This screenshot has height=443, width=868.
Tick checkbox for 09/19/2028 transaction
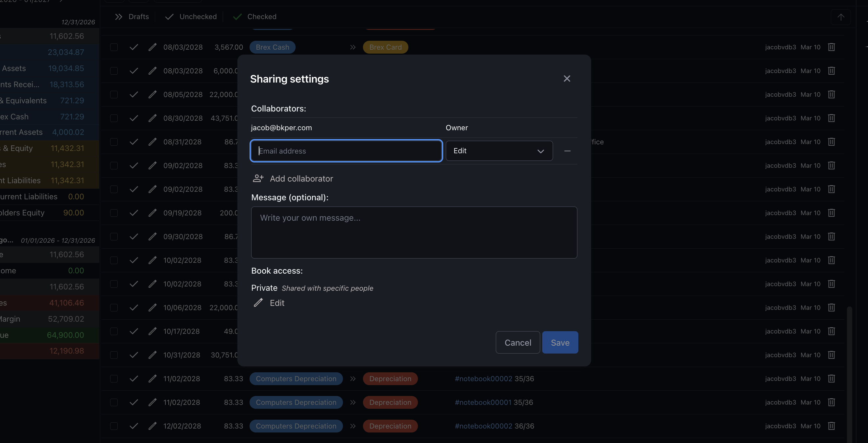coord(114,213)
